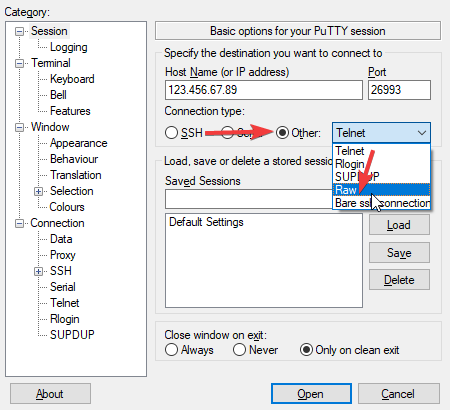Screen dimensions: 450x410
Task: Save the current session
Action: [x=399, y=252]
